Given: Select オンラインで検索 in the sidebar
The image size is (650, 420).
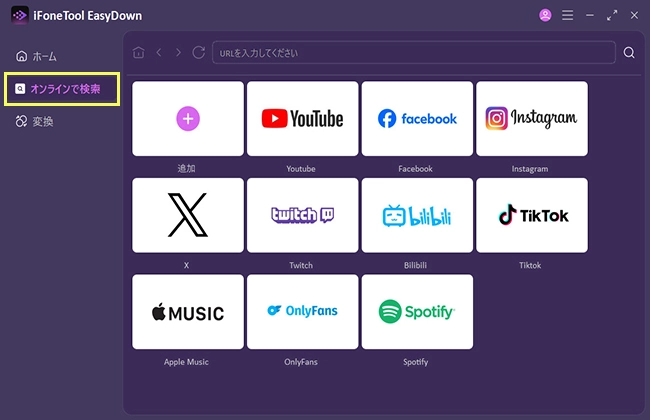Looking at the screenshot, I should [x=62, y=89].
